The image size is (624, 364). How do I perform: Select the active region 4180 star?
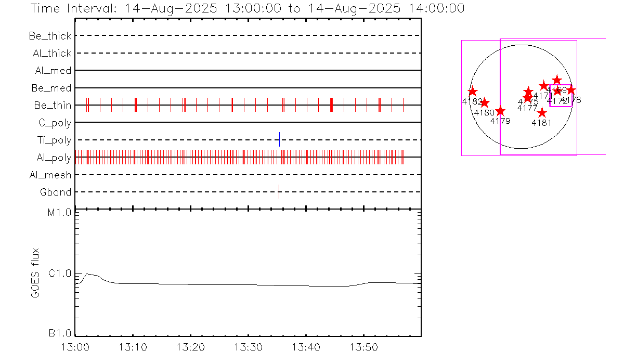tap(485, 103)
